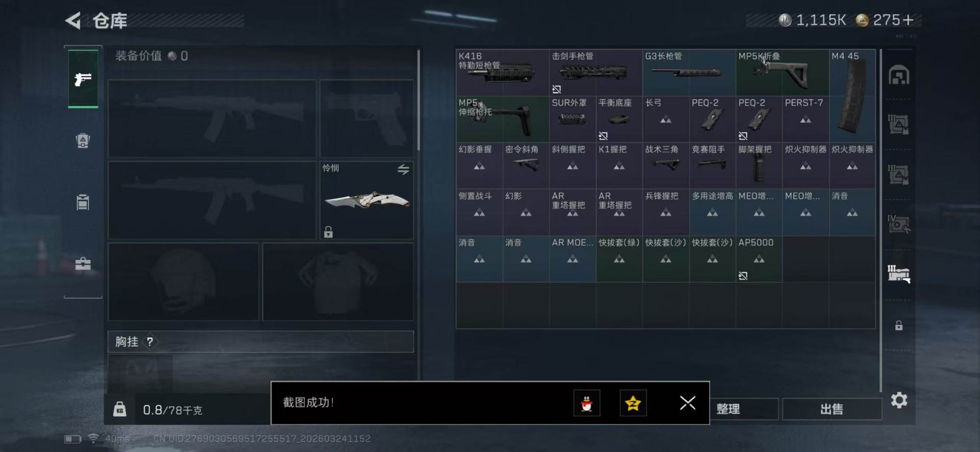Open the briefcase category in left sidebar

pos(83,264)
